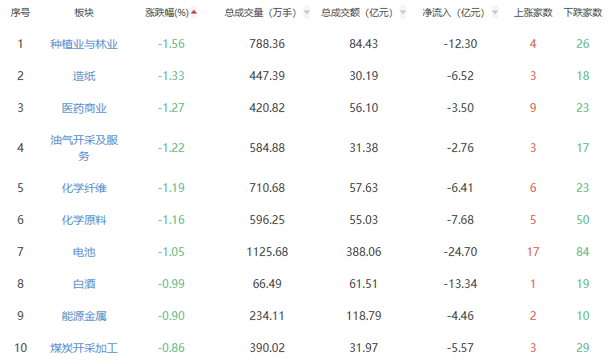Open the 造纸 sector link
The image size is (608, 364).
84,76
